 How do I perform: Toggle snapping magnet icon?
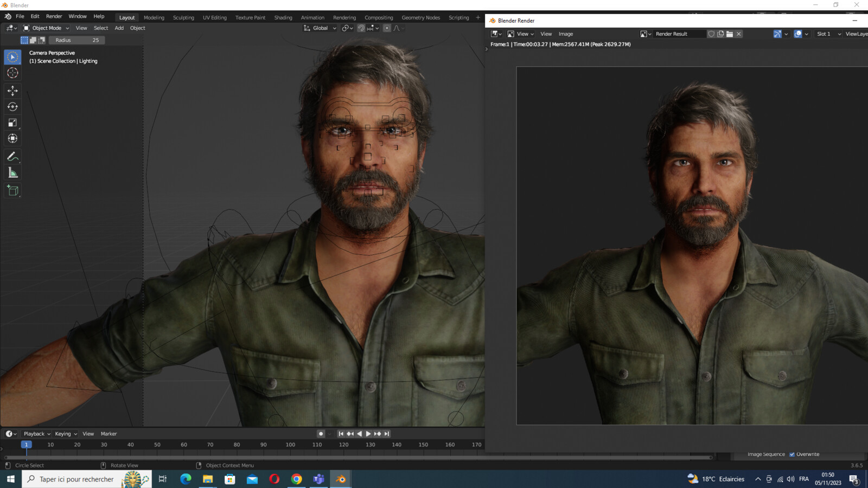[361, 28]
